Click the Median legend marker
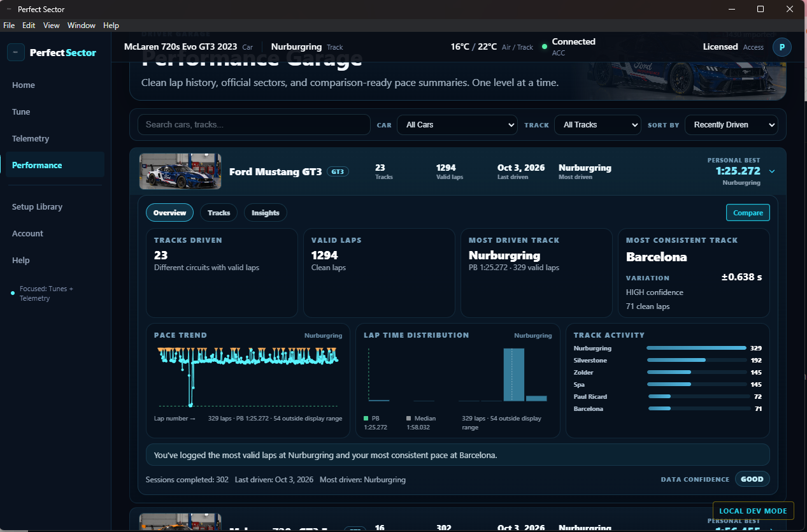Image resolution: width=807 pixels, height=532 pixels. (x=409, y=419)
